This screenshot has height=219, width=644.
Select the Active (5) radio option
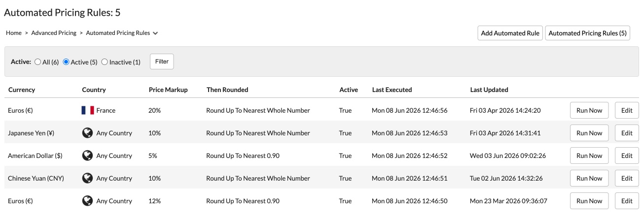click(x=66, y=62)
